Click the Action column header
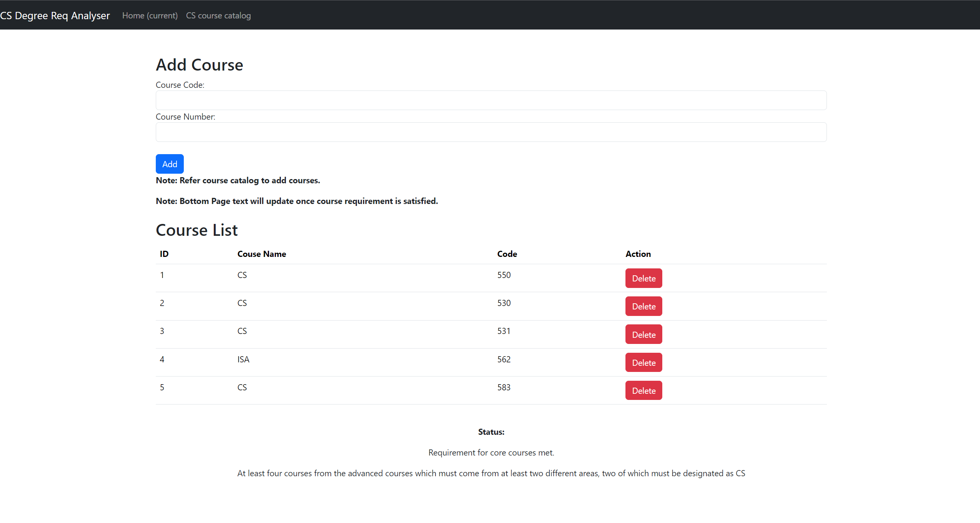 pyautogui.click(x=638, y=254)
